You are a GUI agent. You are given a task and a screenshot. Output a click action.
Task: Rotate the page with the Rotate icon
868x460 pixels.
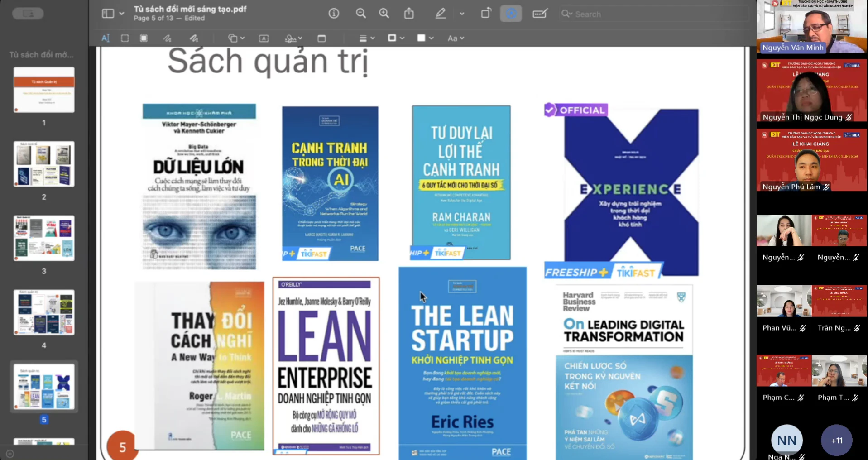486,14
